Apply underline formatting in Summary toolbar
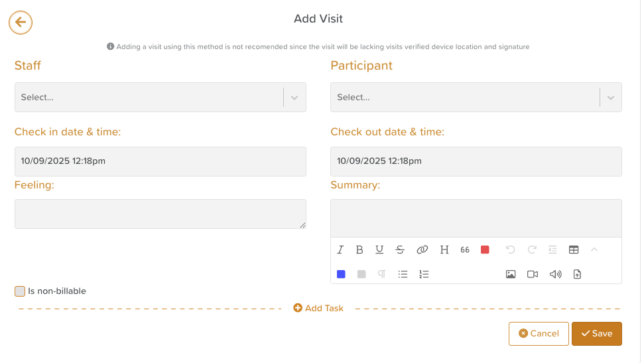 tap(379, 250)
